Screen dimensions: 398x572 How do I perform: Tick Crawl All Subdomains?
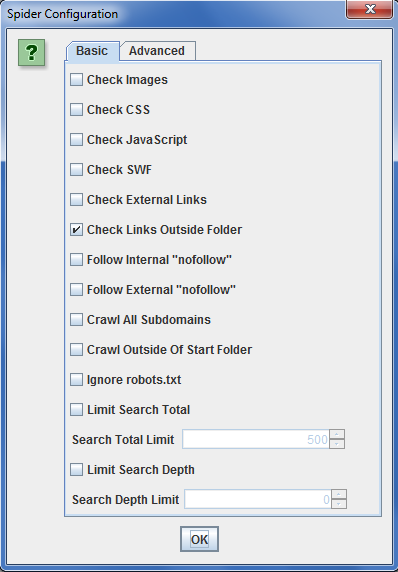76,320
